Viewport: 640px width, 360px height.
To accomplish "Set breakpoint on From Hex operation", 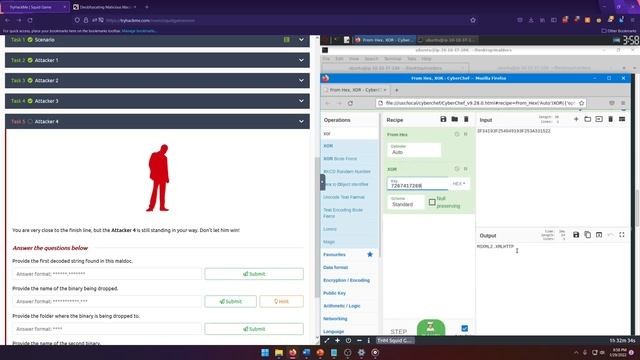I will tap(466, 134).
